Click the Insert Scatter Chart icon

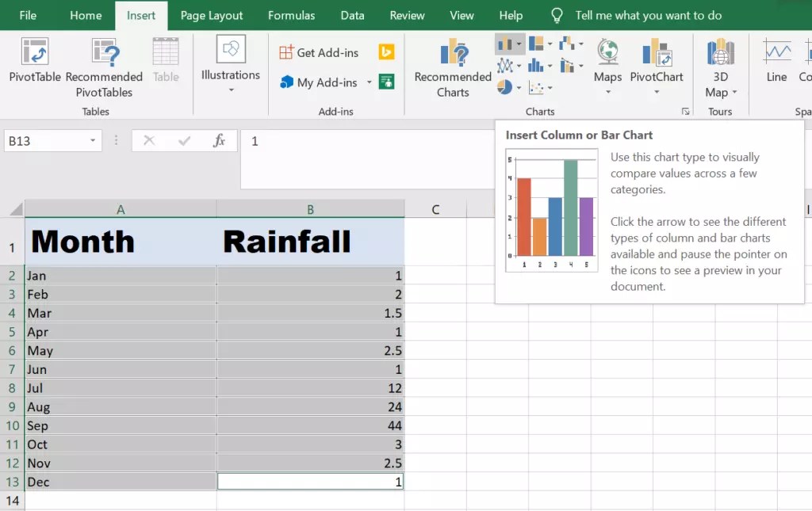click(537, 88)
